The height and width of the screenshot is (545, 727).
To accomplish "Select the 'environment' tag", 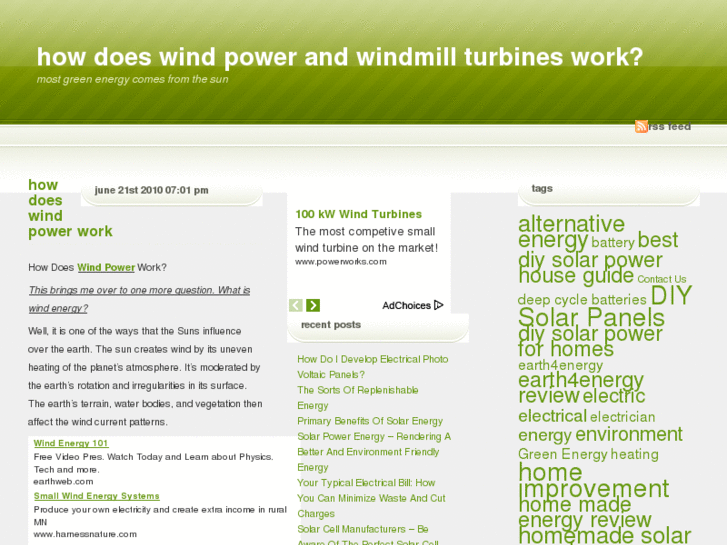I will coord(629,435).
